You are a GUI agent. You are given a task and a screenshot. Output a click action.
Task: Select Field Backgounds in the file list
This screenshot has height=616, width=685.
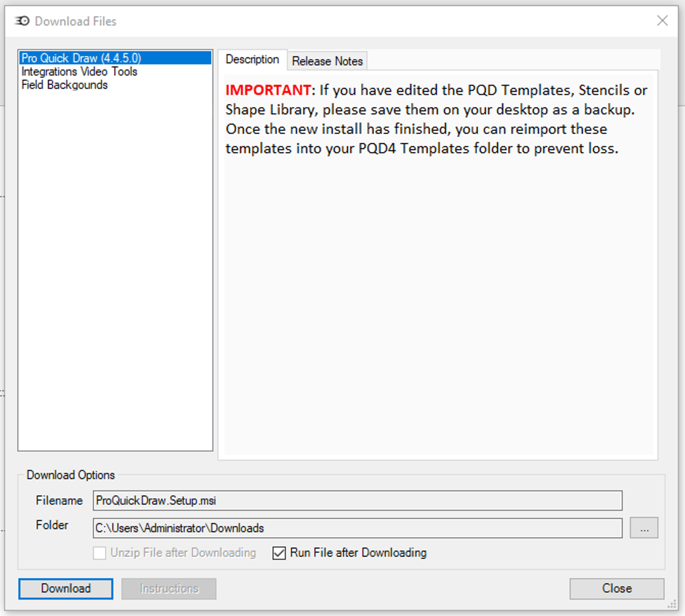pos(64,85)
